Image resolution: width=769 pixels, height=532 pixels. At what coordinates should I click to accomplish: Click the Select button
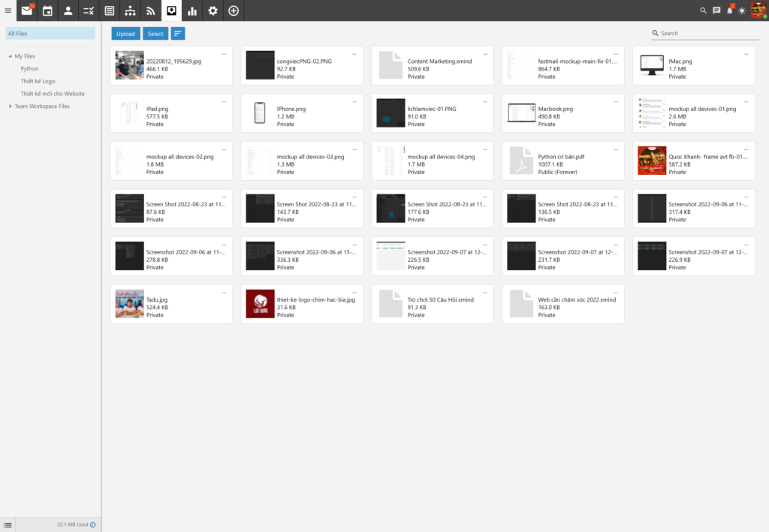pos(155,34)
